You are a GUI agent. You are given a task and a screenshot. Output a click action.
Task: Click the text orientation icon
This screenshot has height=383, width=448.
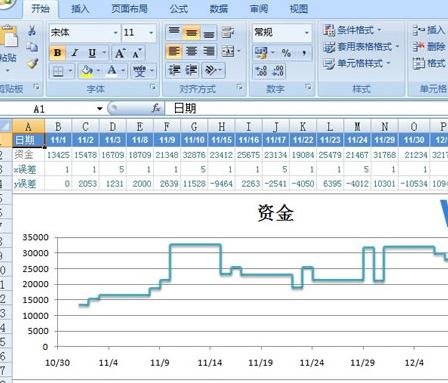pos(211,71)
